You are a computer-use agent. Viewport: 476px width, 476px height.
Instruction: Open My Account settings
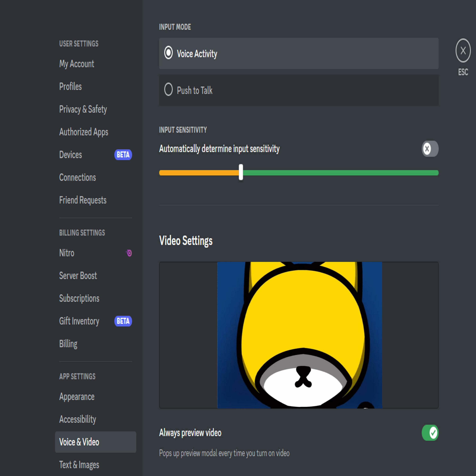point(77,64)
